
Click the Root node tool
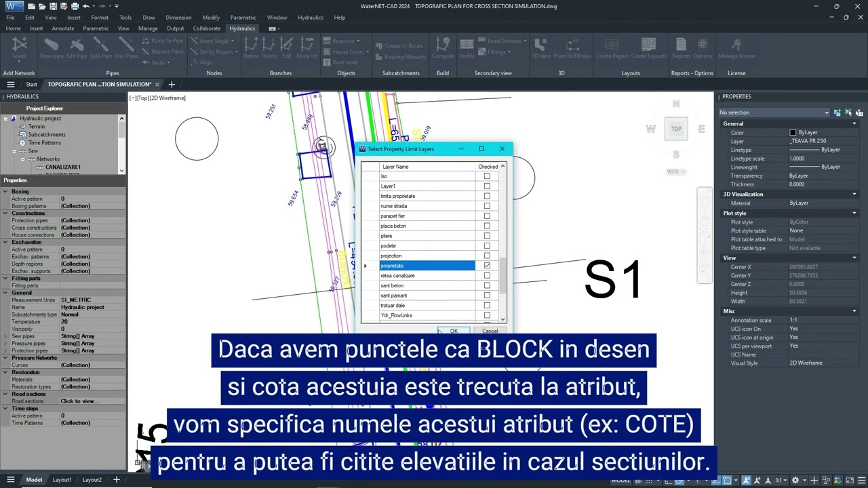(x=340, y=62)
